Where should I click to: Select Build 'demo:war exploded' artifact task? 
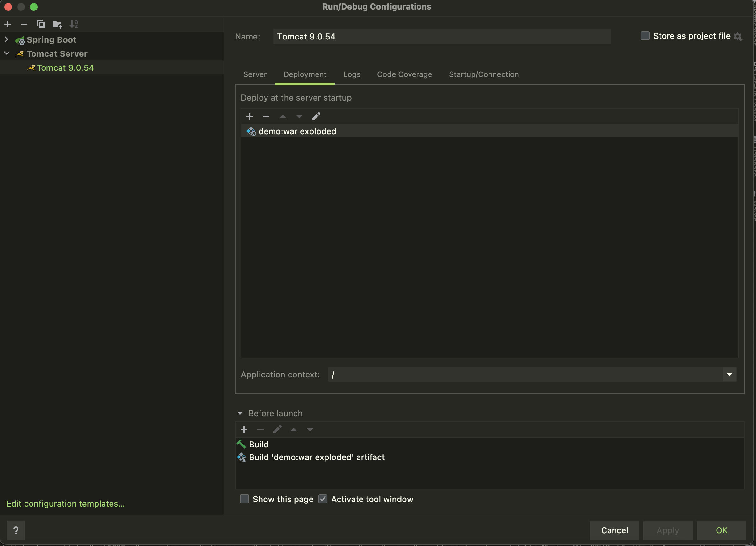point(489,457)
